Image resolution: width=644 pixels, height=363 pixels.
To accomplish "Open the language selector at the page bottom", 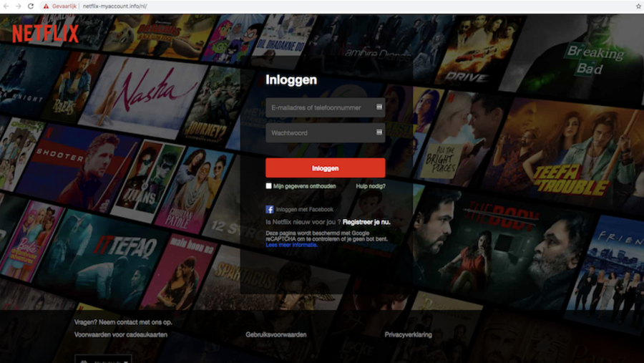I will click(103, 359).
